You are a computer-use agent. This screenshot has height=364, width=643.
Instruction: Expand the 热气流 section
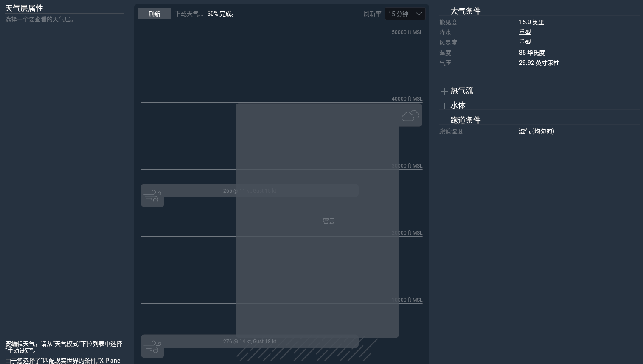(x=444, y=91)
